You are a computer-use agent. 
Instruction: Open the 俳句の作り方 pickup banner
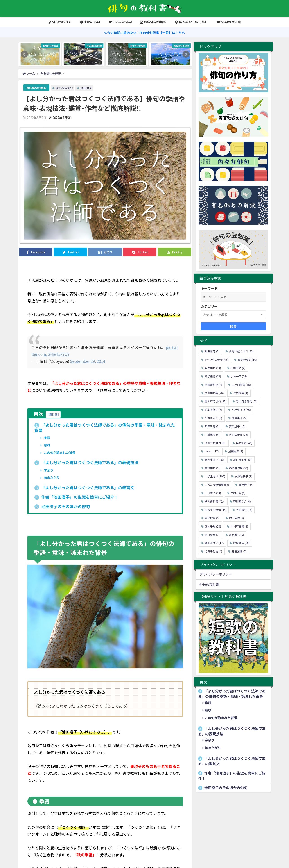233,73
